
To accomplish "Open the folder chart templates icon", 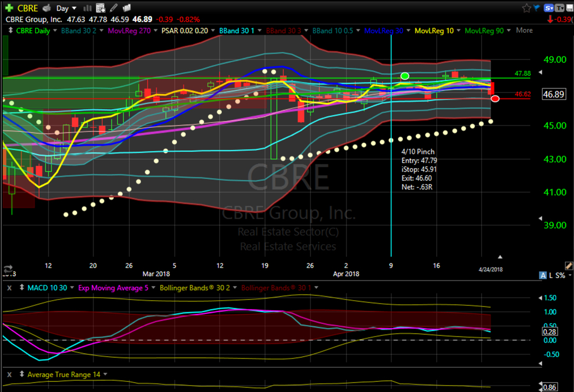I will click(127, 8).
